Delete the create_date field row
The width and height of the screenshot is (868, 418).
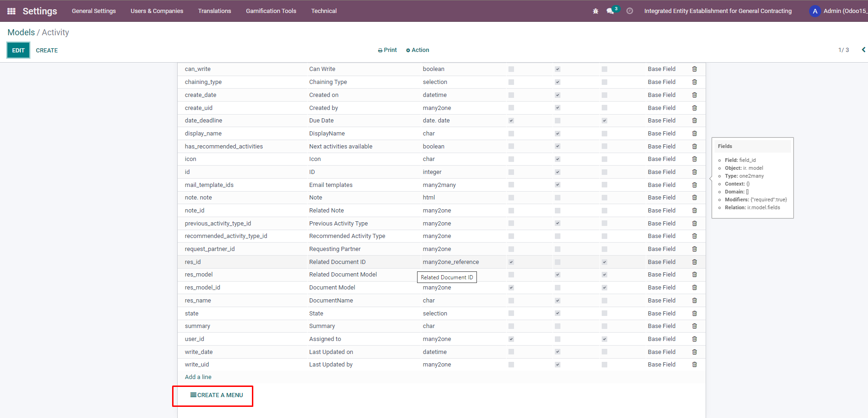pos(694,95)
